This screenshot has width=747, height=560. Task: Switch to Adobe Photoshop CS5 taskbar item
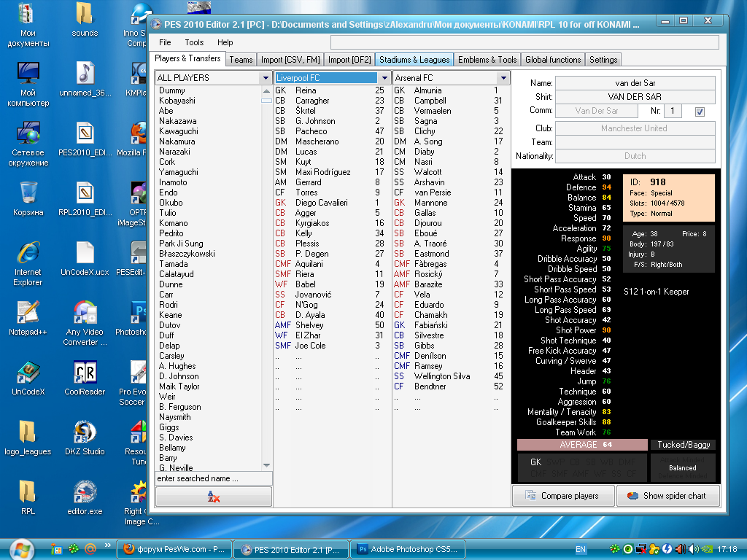[x=408, y=549]
